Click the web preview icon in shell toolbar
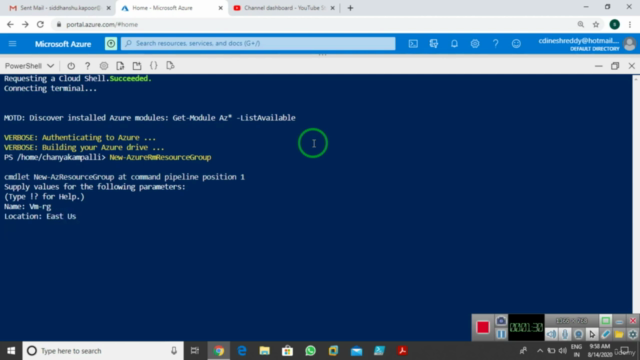The image size is (640, 360). [170, 66]
